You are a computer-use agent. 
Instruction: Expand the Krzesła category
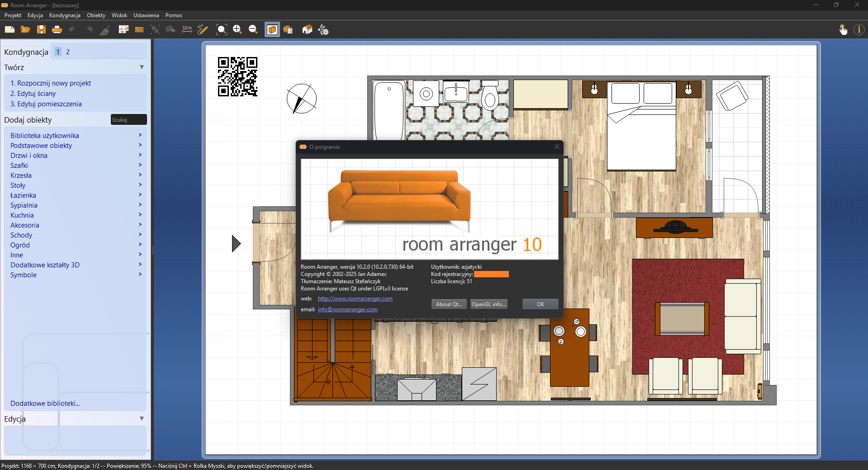[75, 175]
